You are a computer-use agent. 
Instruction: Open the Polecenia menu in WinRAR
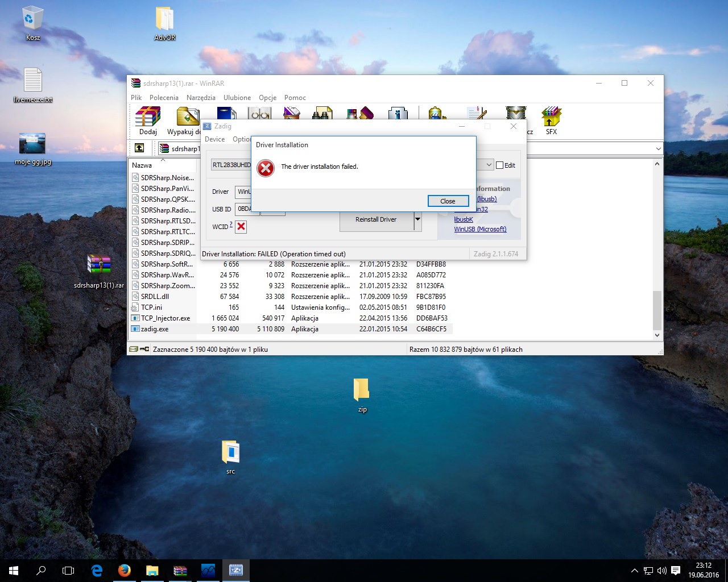coord(164,98)
